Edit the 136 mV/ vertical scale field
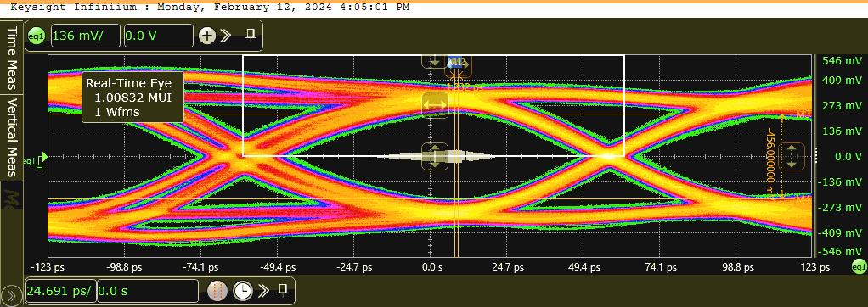Image resolution: width=868 pixels, height=307 pixels. [86, 36]
